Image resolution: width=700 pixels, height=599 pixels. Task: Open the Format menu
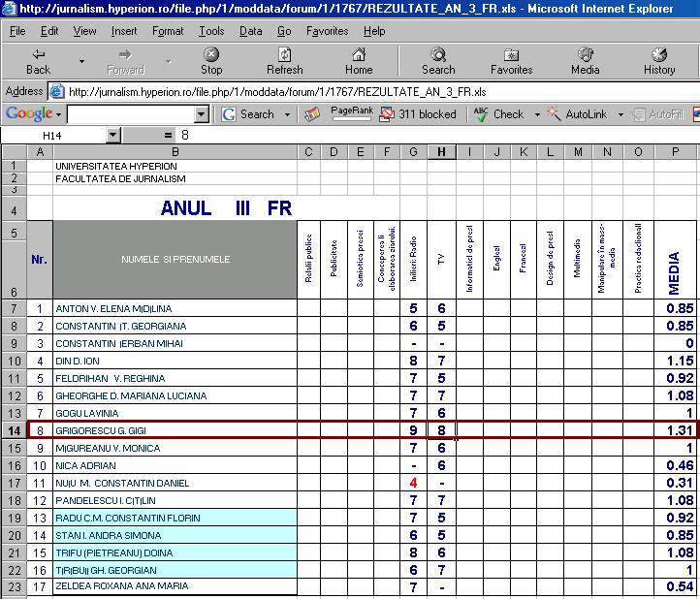coord(168,31)
